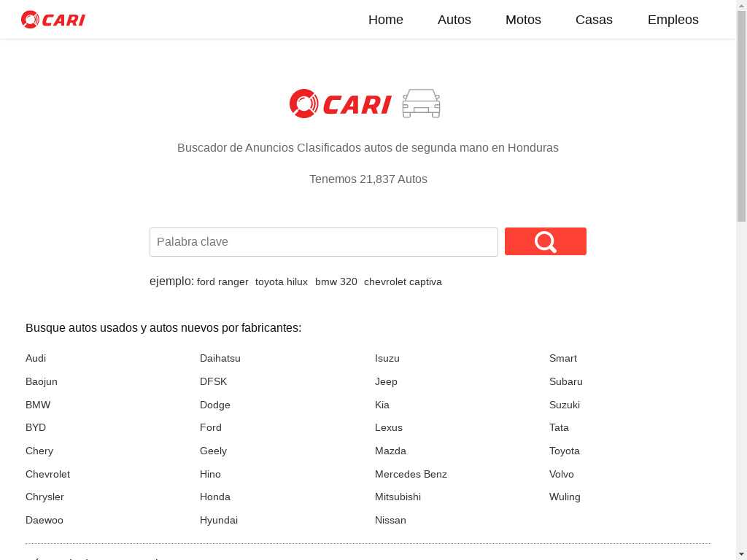
Task: Click the scrollbar down arrow
Action: (742, 555)
